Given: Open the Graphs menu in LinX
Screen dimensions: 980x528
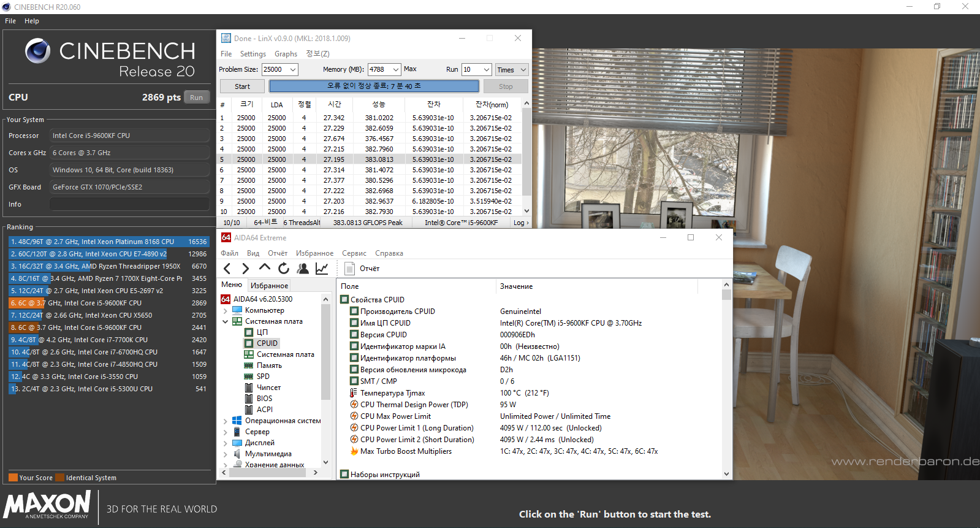Looking at the screenshot, I should click(286, 54).
